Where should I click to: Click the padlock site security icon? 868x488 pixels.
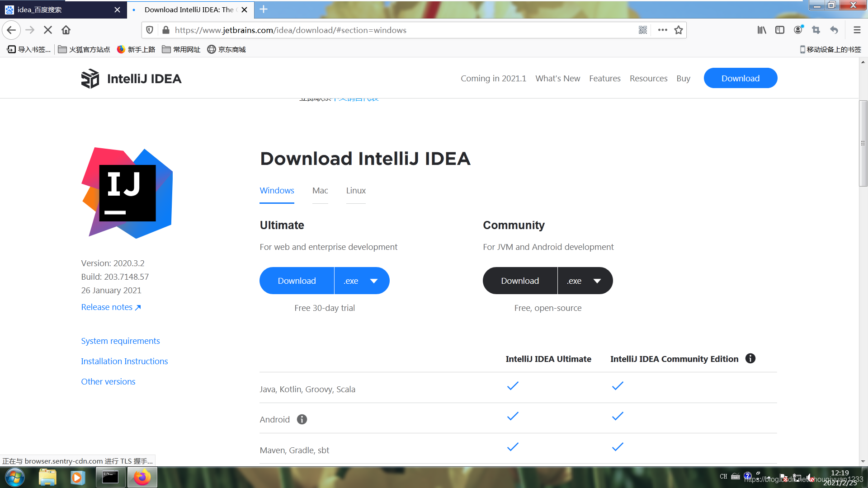[166, 30]
